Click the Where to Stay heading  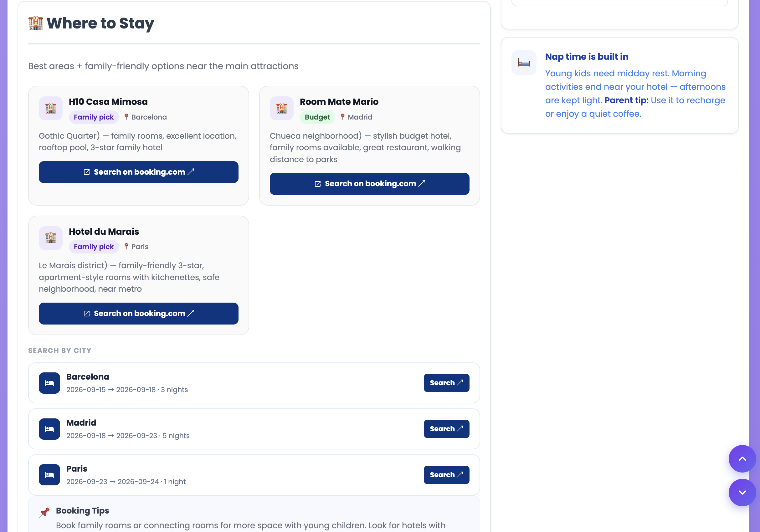(100, 23)
